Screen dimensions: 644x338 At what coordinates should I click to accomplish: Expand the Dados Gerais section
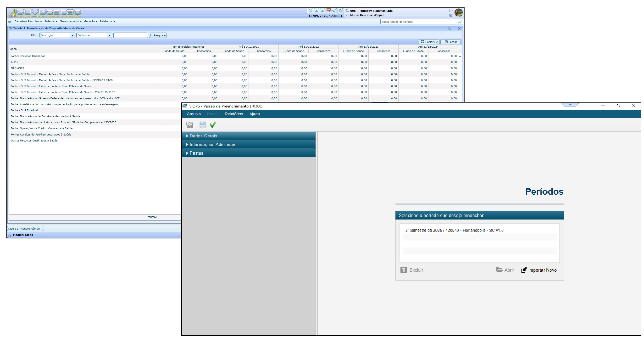point(203,136)
